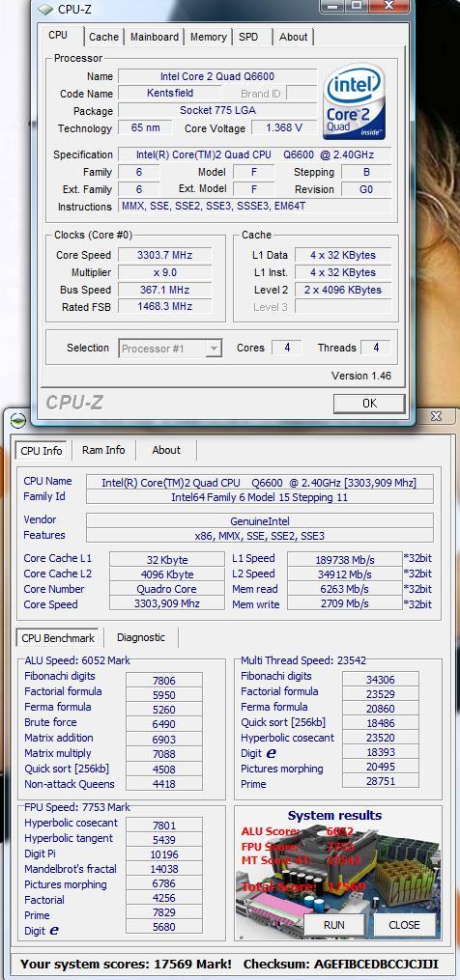Click the Core Number value Quadro Core

point(166,589)
